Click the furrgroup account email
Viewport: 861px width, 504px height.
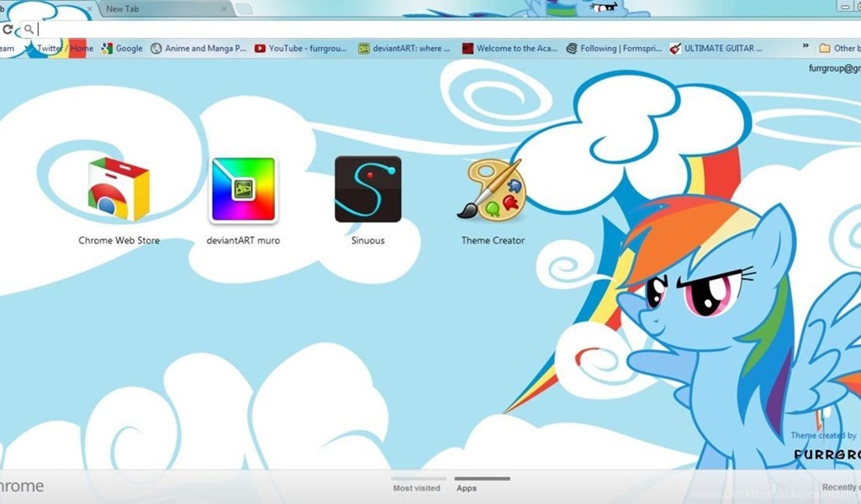point(835,68)
